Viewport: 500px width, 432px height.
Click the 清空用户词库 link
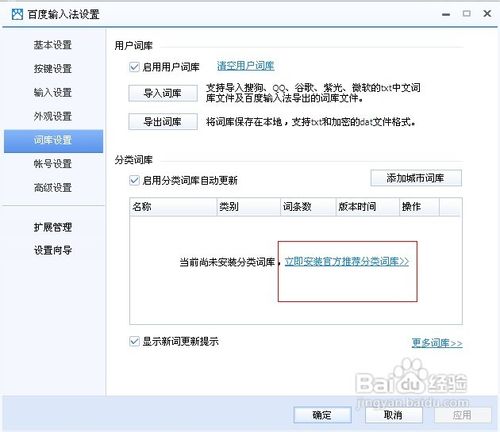246,66
